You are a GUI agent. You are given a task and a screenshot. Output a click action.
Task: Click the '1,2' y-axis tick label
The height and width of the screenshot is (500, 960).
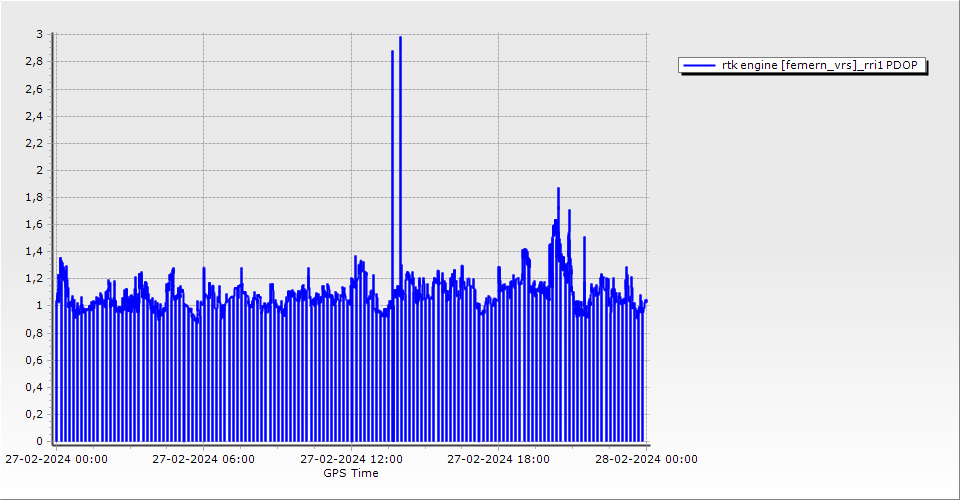click(x=34, y=279)
